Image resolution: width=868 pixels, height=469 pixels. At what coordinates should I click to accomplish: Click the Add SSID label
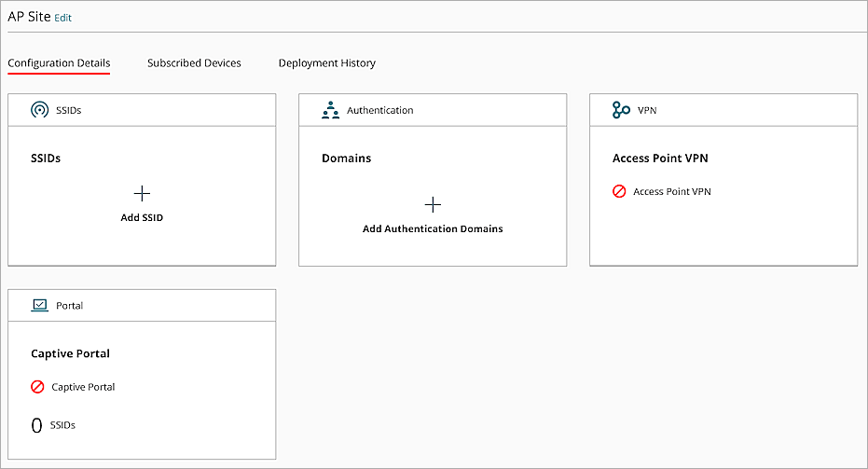[x=142, y=217]
